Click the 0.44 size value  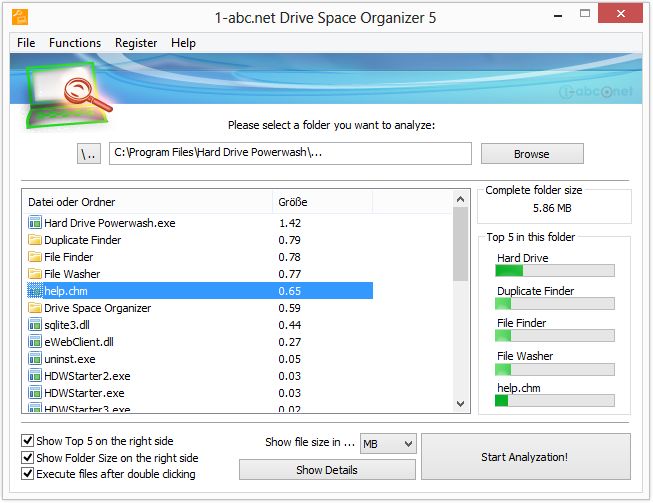(x=289, y=325)
